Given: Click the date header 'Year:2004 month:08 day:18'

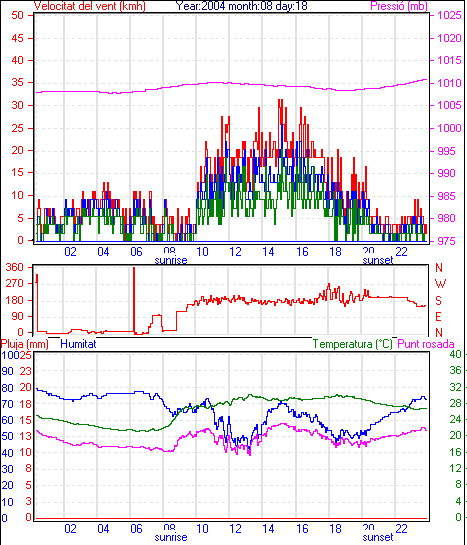Looking at the screenshot, I should coord(241,6).
